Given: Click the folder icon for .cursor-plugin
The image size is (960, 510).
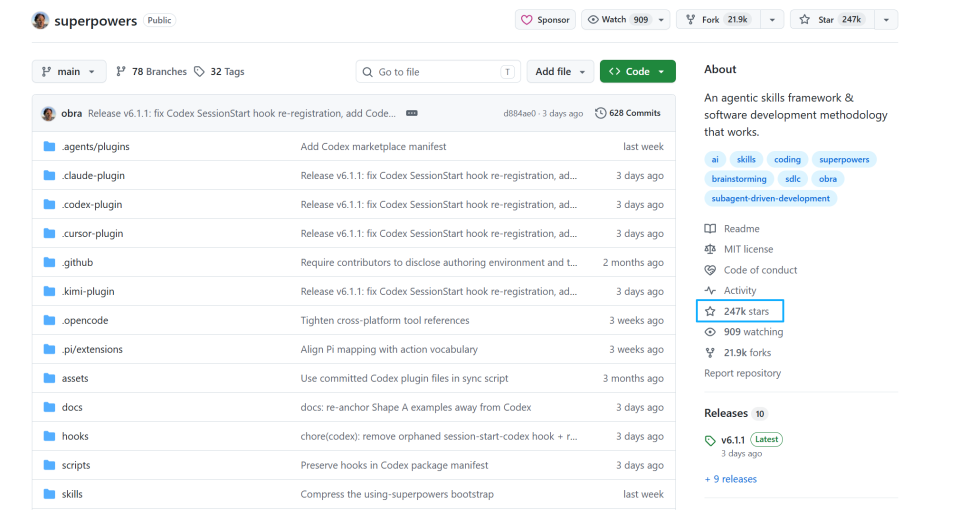Looking at the screenshot, I should [50, 233].
